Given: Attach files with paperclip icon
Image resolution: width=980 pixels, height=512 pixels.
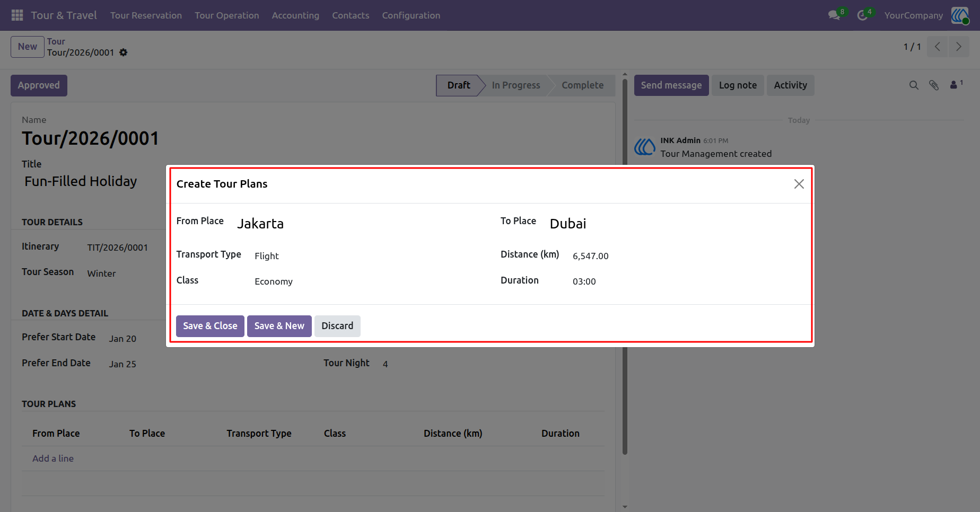Looking at the screenshot, I should (x=934, y=85).
